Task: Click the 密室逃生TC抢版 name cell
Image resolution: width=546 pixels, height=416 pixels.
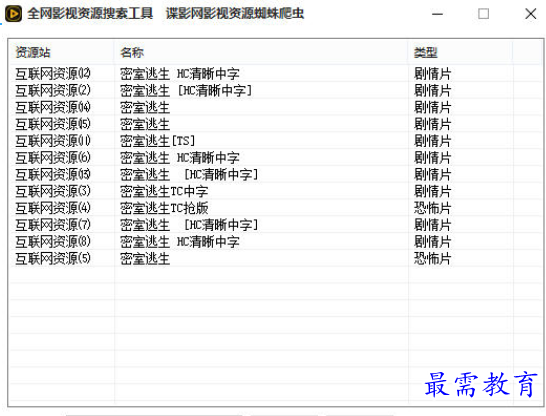Action: (x=164, y=208)
